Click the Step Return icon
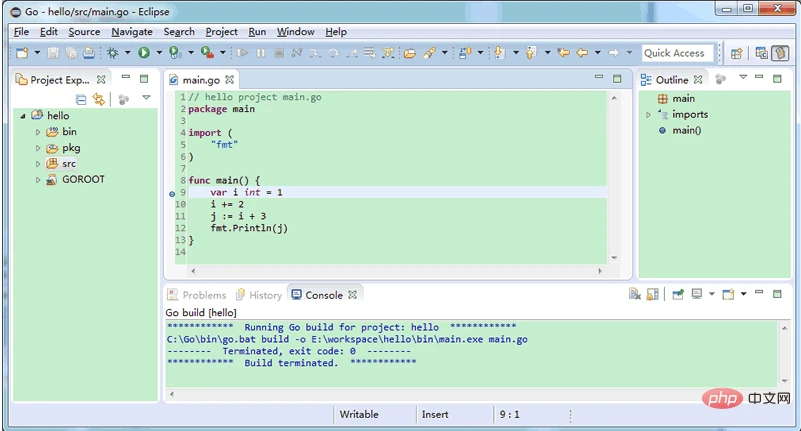Image resolution: width=801 pixels, height=431 pixels. [352, 53]
